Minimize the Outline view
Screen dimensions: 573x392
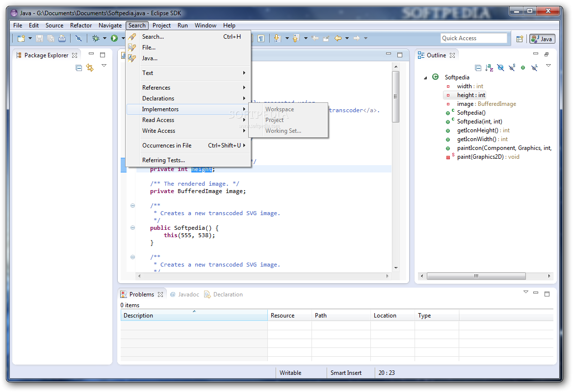536,54
